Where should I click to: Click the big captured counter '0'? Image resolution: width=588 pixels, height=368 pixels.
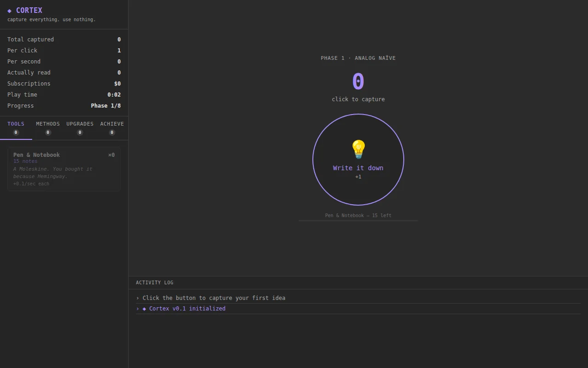pyautogui.click(x=358, y=82)
